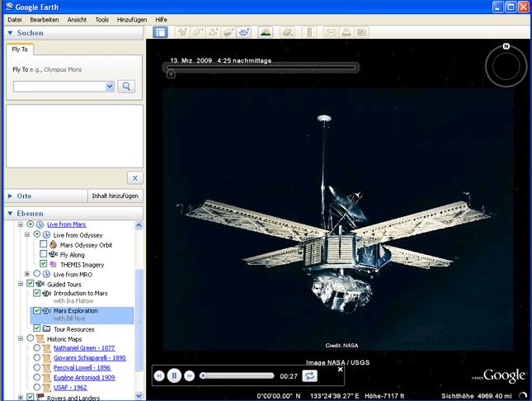Check the Fly Along checkbox
Image resolution: width=532 pixels, height=401 pixels.
tap(43, 254)
